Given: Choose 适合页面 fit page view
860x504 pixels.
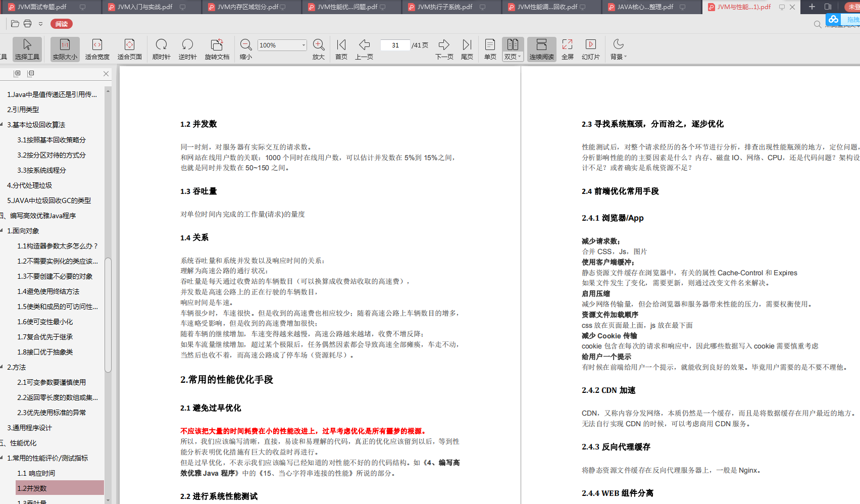Looking at the screenshot, I should click(x=129, y=49).
